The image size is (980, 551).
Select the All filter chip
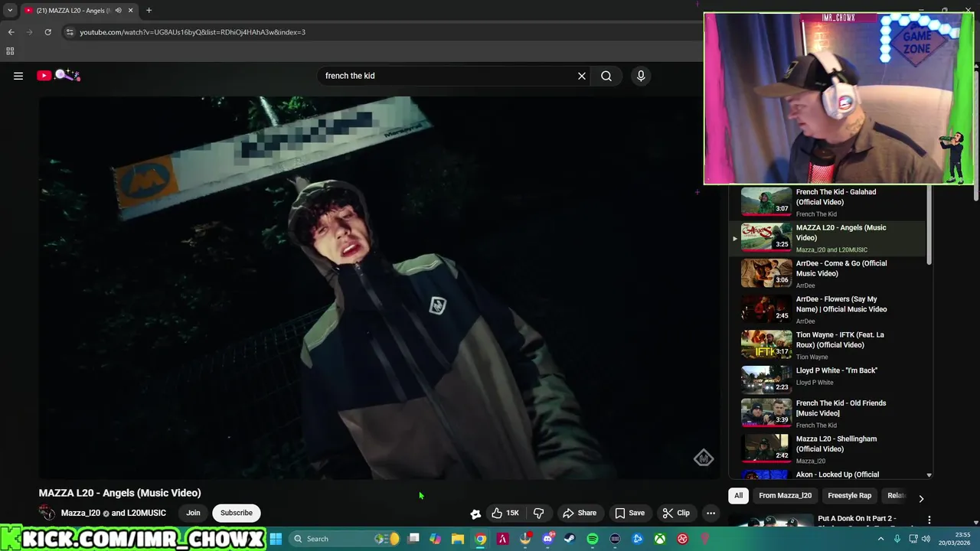coord(738,495)
